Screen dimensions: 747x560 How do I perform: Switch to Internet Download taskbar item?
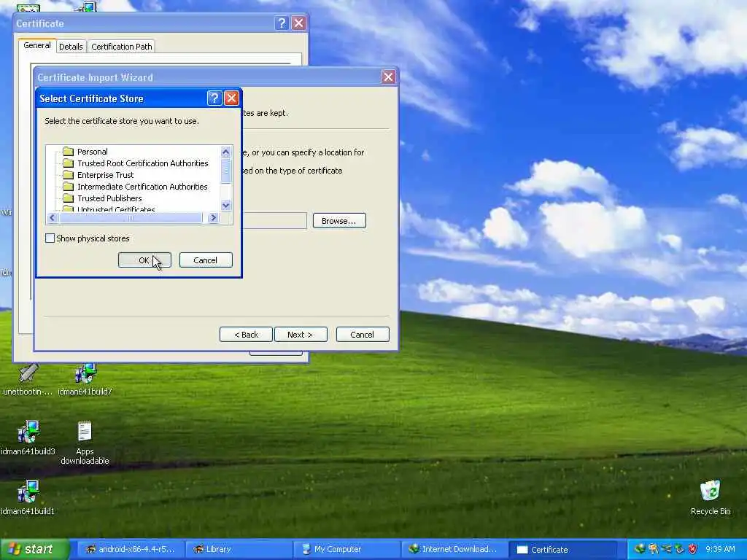[454, 549]
